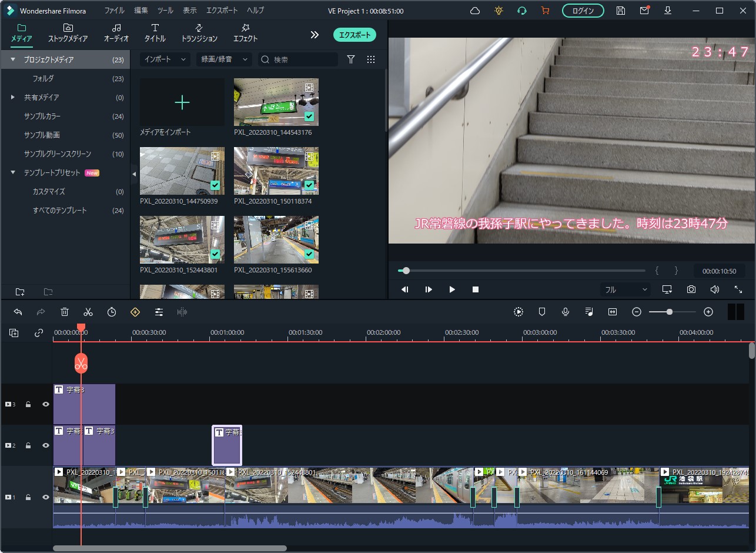Click the delete trash icon in timeline toolbar
756x553 pixels.
pyautogui.click(x=65, y=312)
